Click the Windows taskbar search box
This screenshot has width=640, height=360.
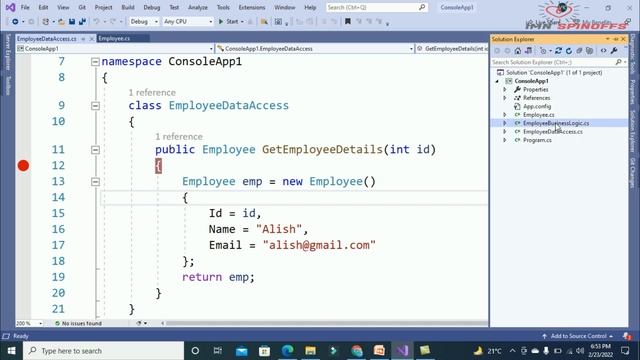103,351
